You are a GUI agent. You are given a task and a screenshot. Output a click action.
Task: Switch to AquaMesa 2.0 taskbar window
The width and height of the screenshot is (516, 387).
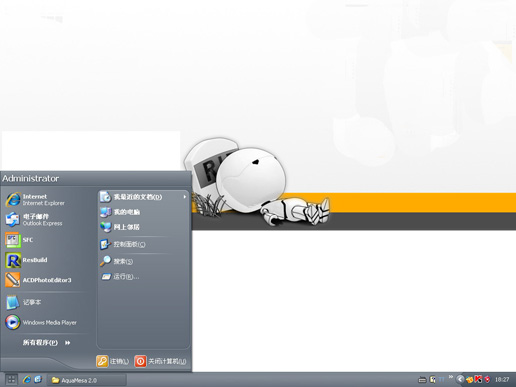[87, 380]
